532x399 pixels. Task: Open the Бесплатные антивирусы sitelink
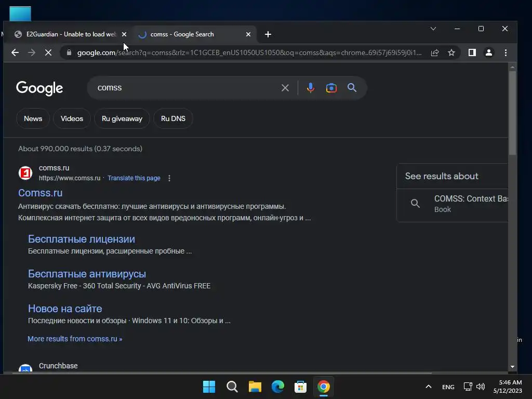point(87,274)
